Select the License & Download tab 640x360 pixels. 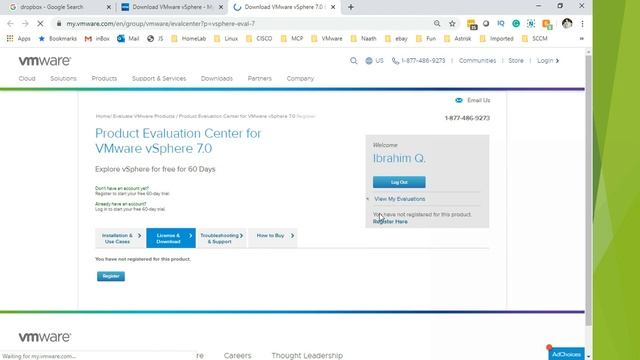click(x=171, y=238)
